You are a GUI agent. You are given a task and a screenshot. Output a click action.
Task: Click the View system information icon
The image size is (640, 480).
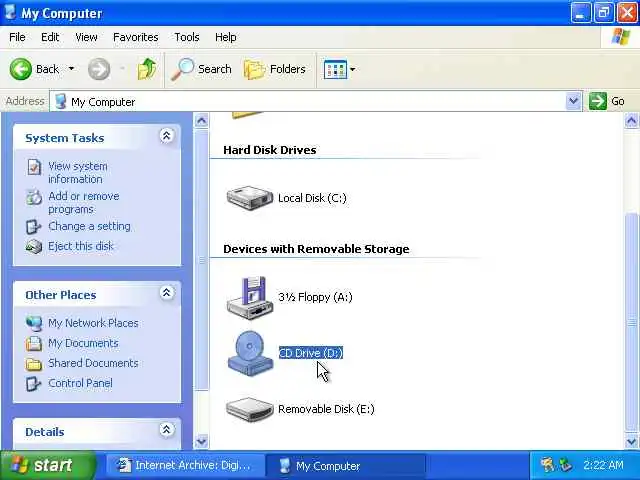click(34, 167)
